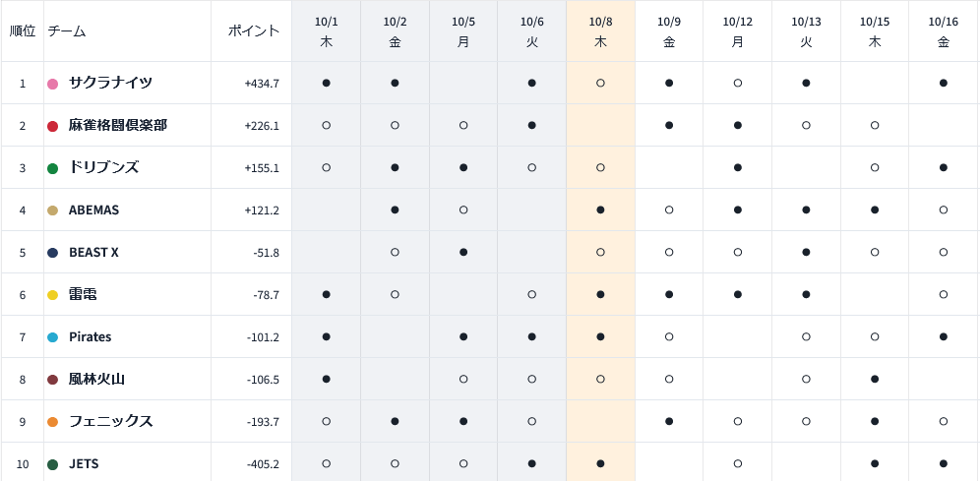Click the -101.2 points value
Image resolution: width=980 pixels, height=481 pixels.
[263, 337]
